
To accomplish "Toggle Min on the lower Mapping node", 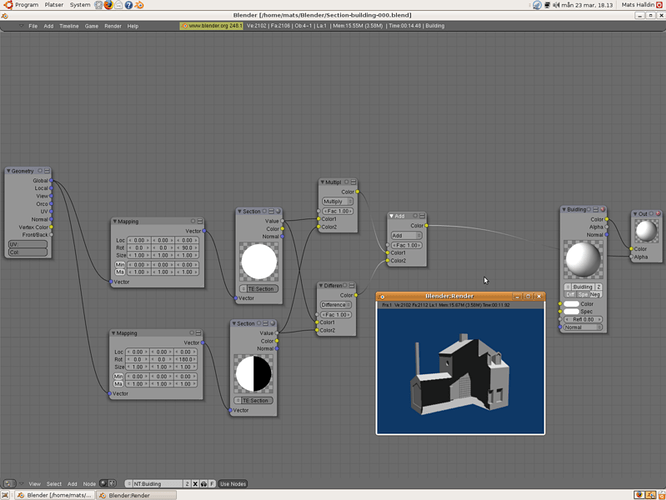I will tap(118, 376).
